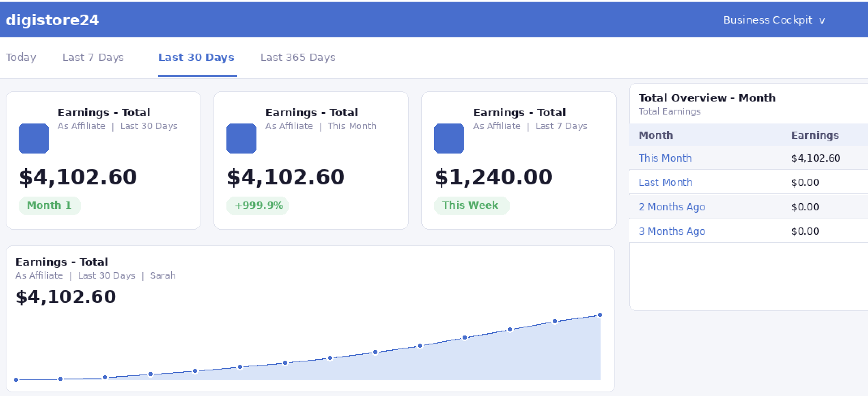The height and width of the screenshot is (396, 868).
Task: Click the This Week green badge
Action: click(472, 206)
